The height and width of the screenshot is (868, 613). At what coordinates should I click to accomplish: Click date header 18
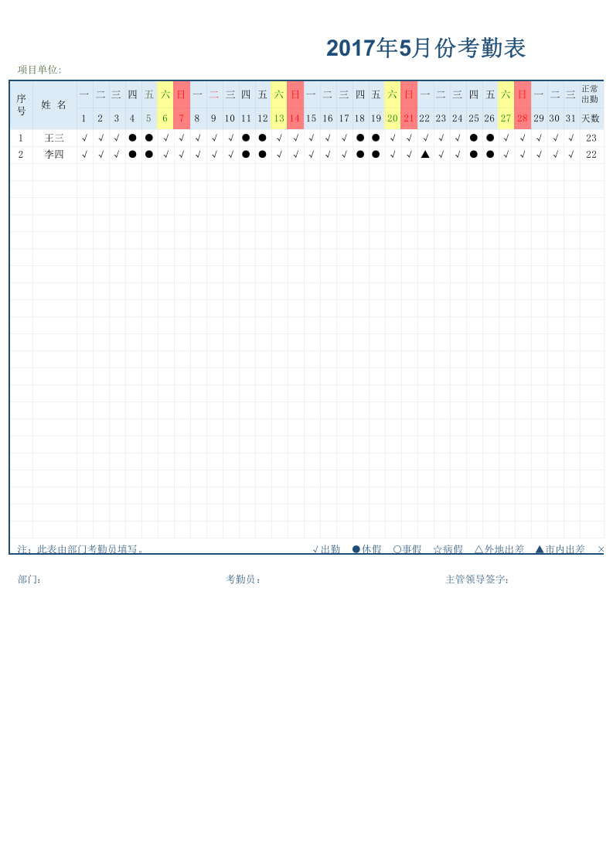pyautogui.click(x=360, y=118)
